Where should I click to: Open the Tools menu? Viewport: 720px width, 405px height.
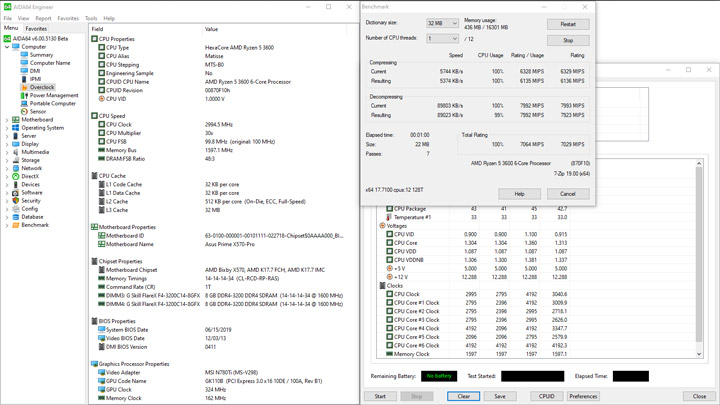tap(91, 18)
